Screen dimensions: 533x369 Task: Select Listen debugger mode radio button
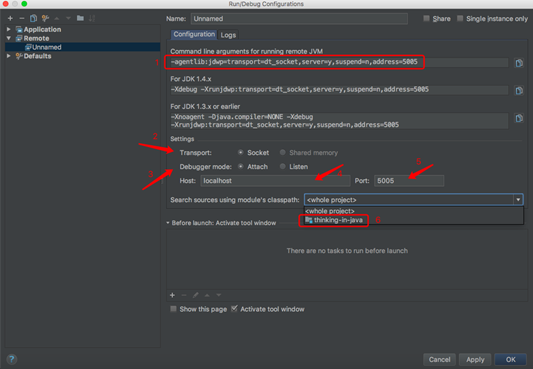pos(282,166)
